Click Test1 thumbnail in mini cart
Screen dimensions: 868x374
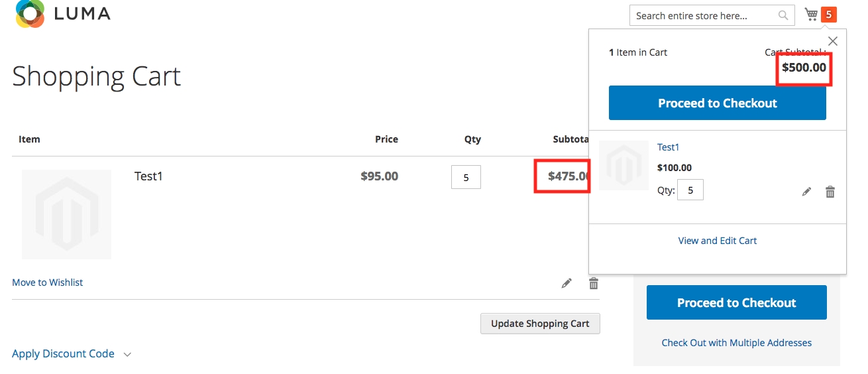(624, 166)
